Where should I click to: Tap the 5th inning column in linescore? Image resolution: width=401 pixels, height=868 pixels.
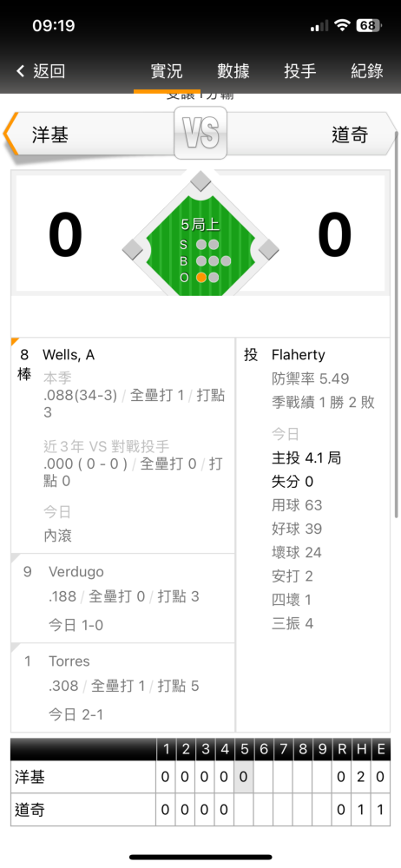244,782
